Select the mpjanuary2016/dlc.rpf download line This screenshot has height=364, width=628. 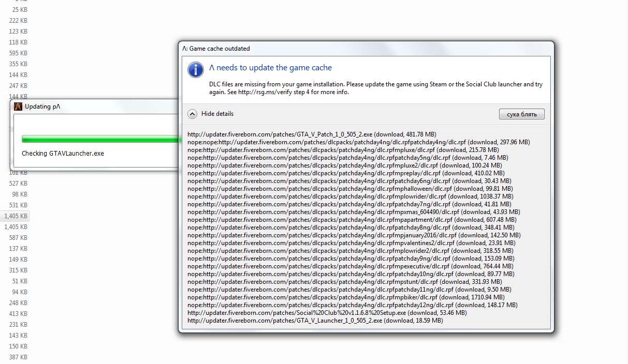point(354,235)
